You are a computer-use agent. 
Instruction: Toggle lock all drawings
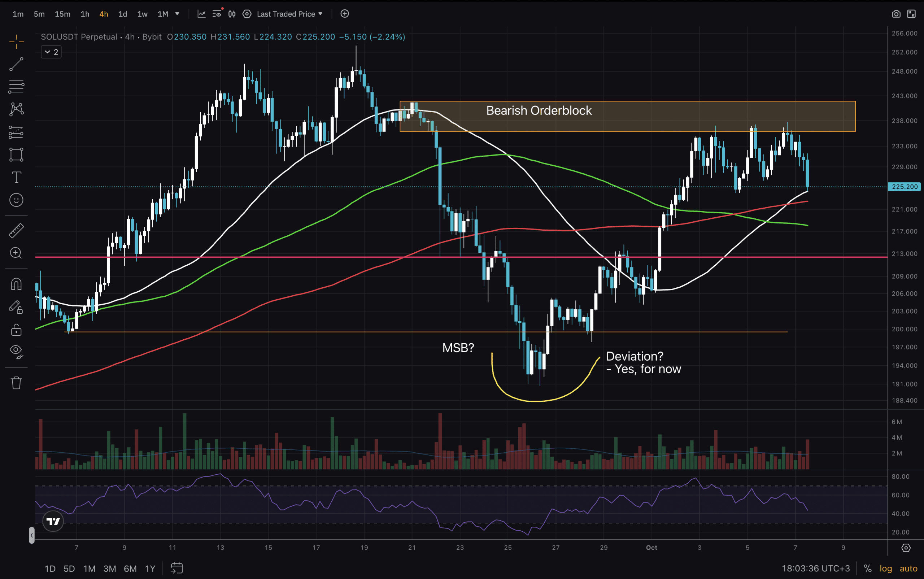pos(16,330)
